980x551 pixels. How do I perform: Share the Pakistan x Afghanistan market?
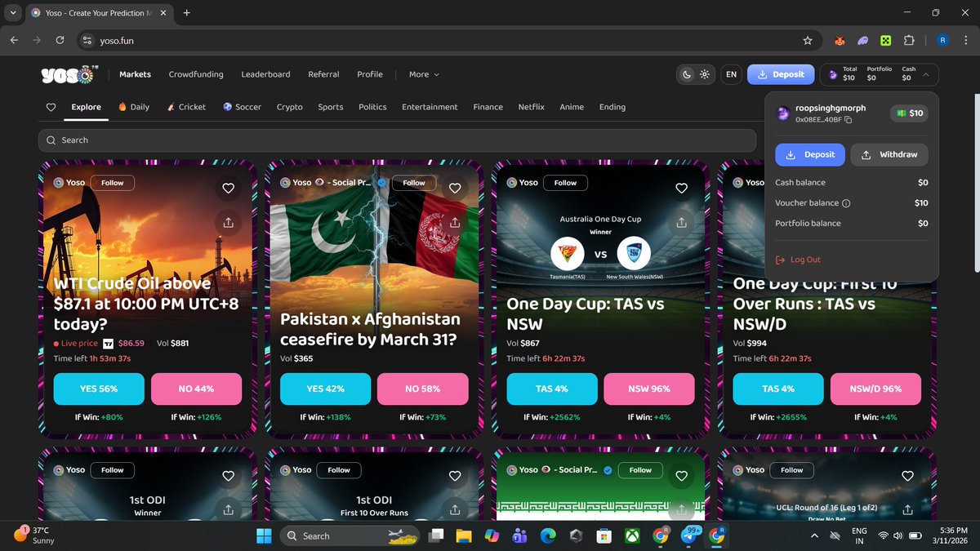[455, 222]
